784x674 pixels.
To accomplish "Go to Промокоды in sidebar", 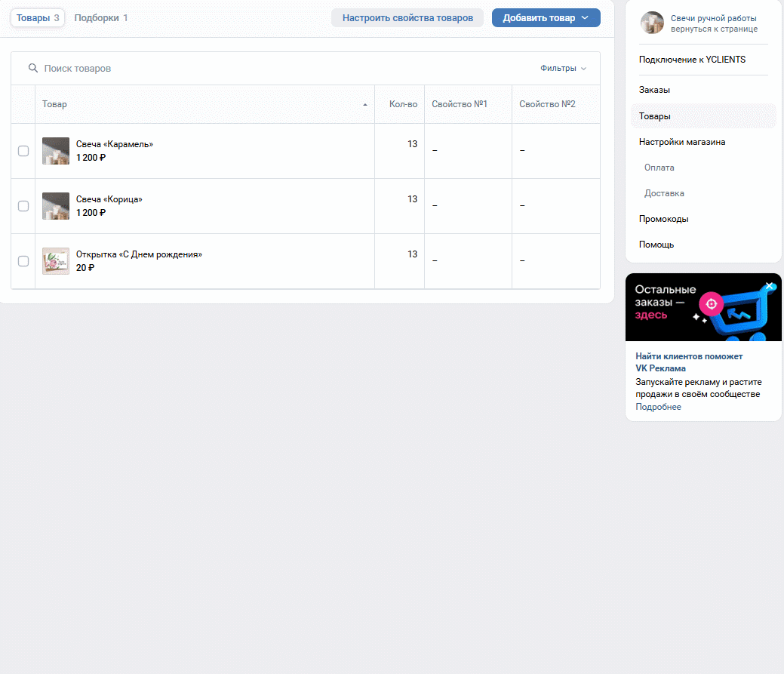I will pos(663,219).
